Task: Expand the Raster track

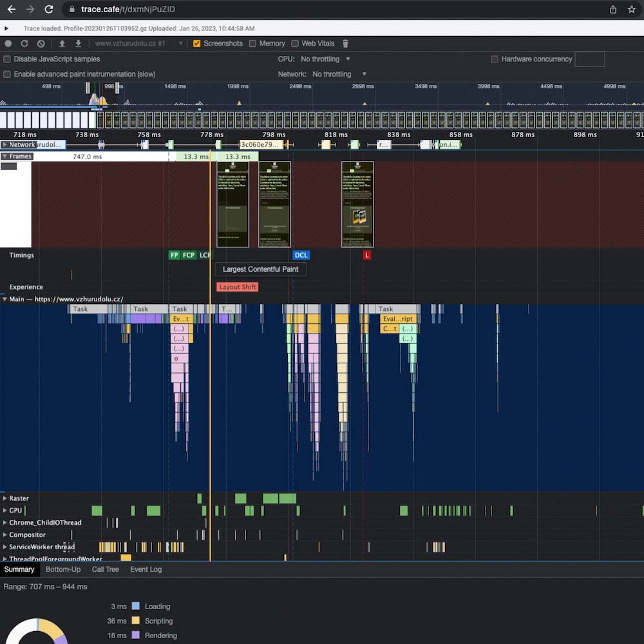Action: (x=5, y=498)
